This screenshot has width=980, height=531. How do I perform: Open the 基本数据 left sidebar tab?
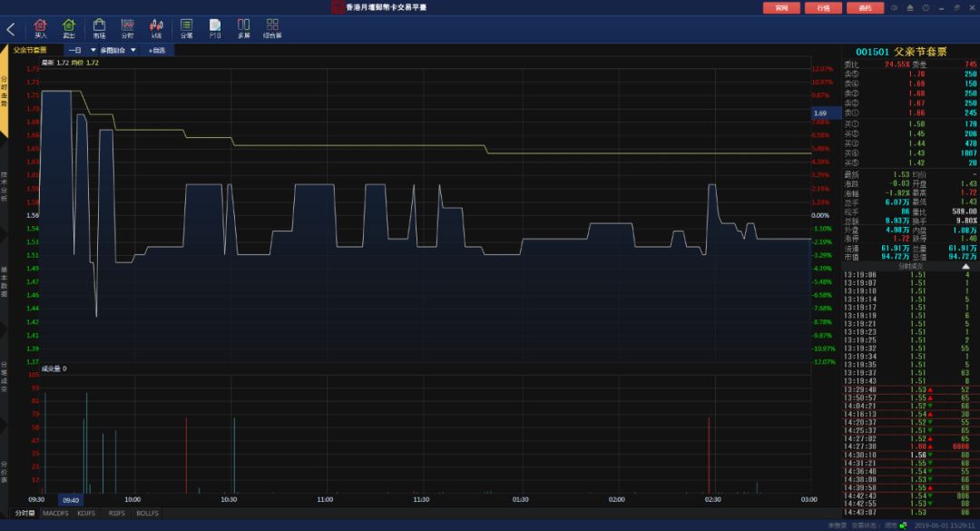coord(4,281)
